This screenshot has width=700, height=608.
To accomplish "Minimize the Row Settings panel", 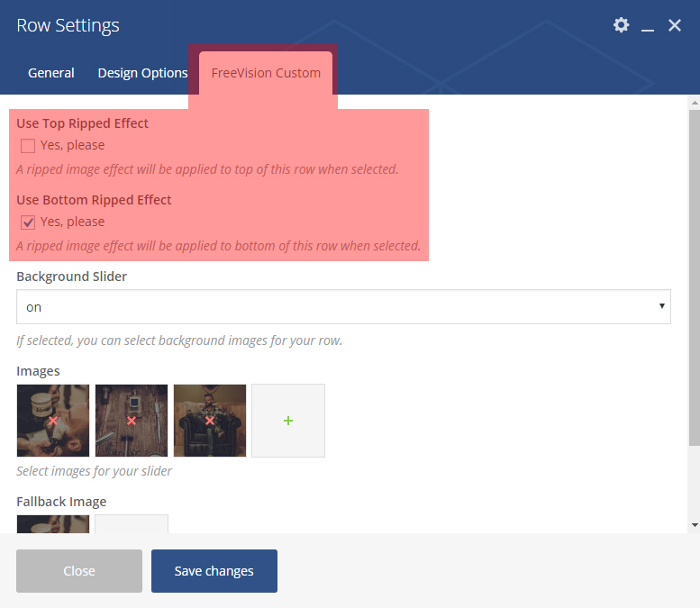I will coord(647,26).
